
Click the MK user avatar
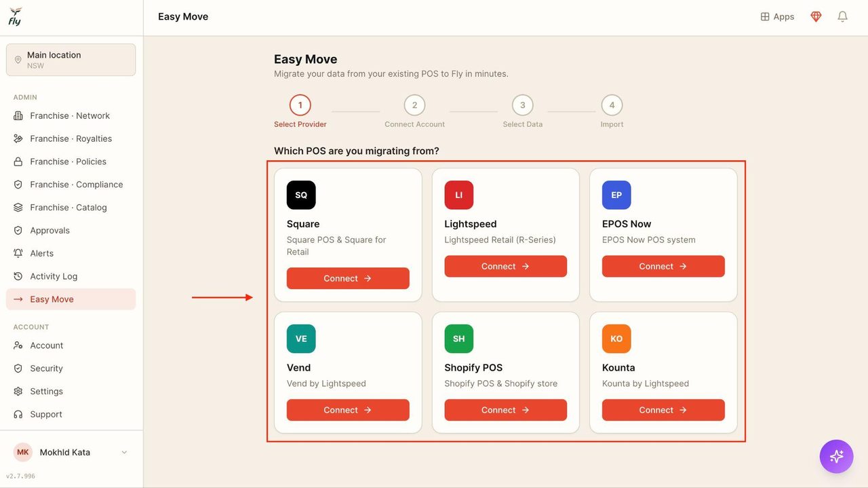[23, 452]
